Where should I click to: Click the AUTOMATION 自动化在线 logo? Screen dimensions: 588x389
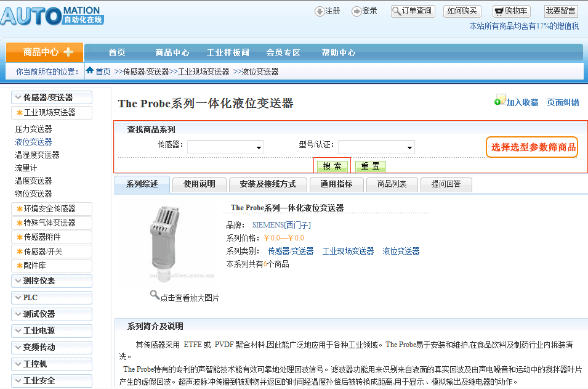(x=52, y=16)
